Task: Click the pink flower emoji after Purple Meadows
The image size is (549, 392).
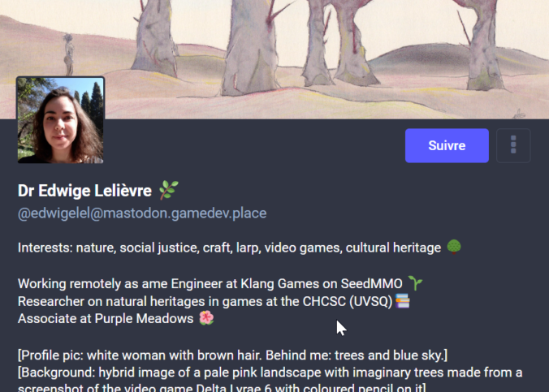Action: click(206, 318)
